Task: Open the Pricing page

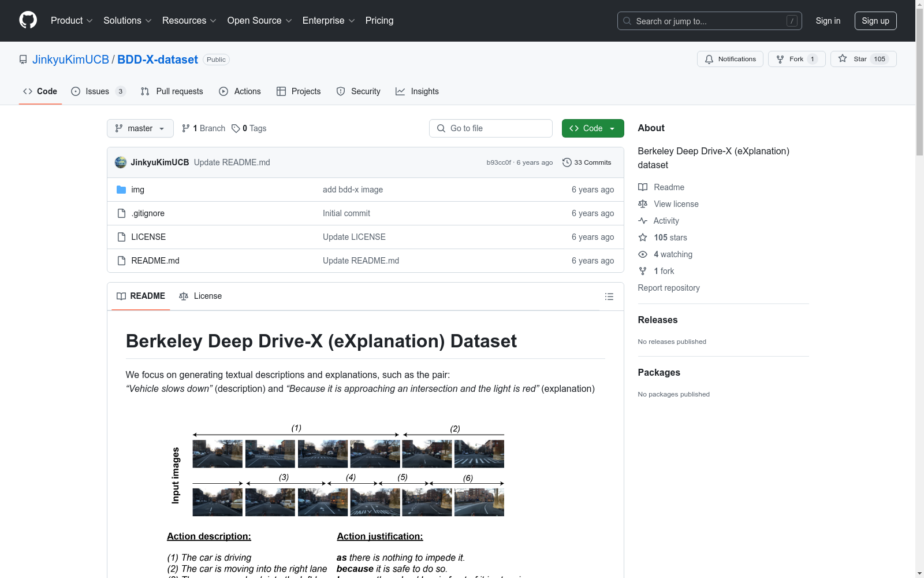Action: pyautogui.click(x=379, y=20)
